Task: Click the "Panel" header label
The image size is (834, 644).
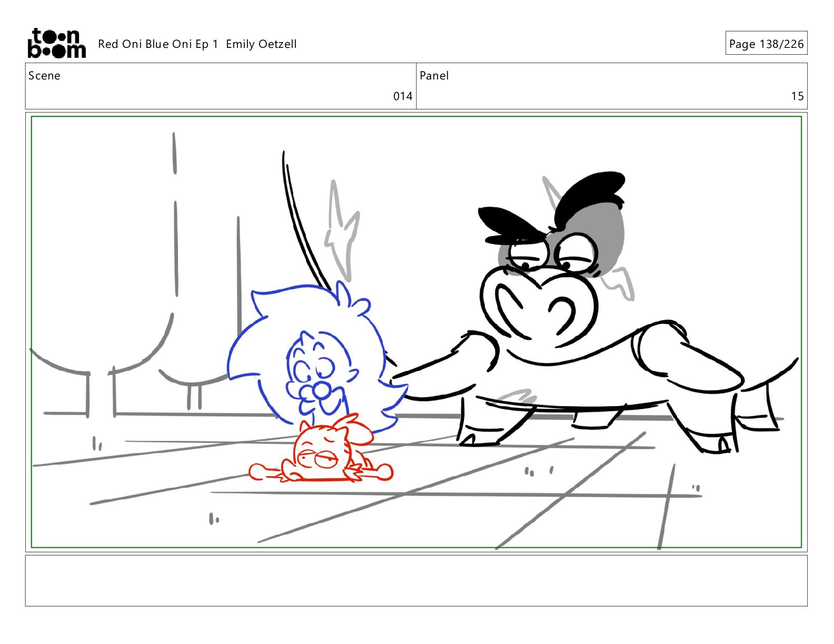Action: click(x=434, y=76)
